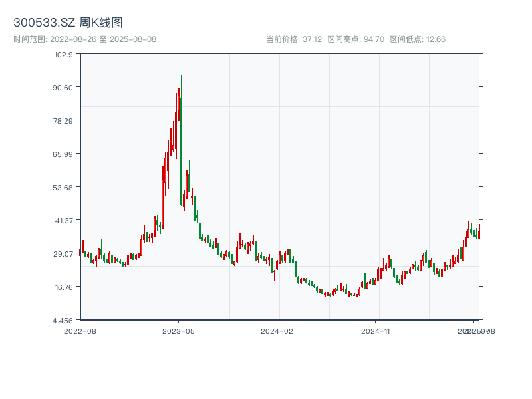Click y-axis label 78.29

click(x=63, y=121)
